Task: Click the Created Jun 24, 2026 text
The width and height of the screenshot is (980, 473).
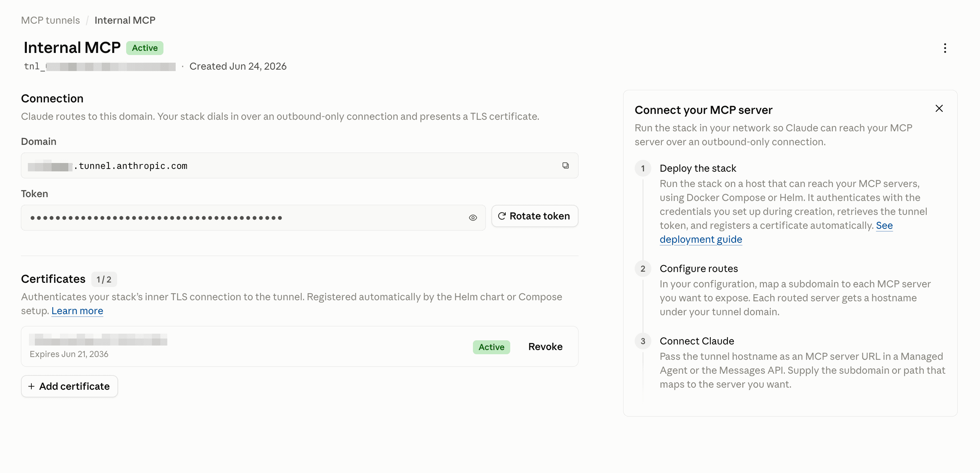Action: 238,66
